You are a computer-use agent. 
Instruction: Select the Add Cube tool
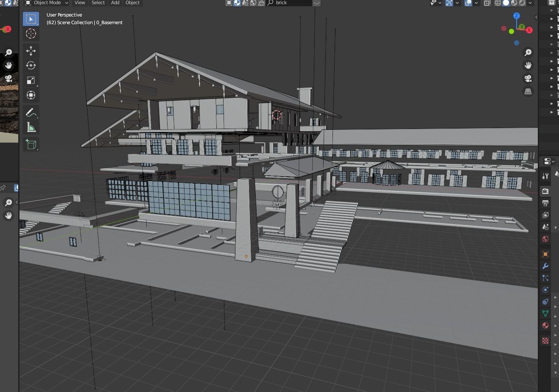click(x=31, y=144)
